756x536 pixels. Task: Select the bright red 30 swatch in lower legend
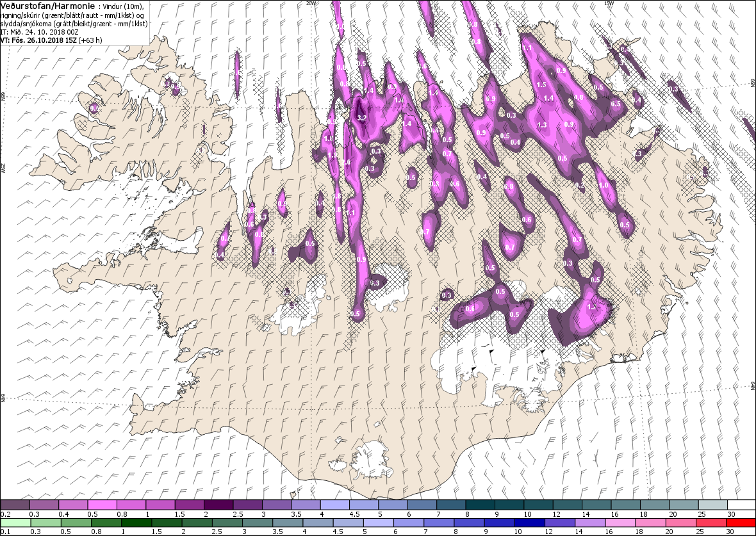coord(741,523)
